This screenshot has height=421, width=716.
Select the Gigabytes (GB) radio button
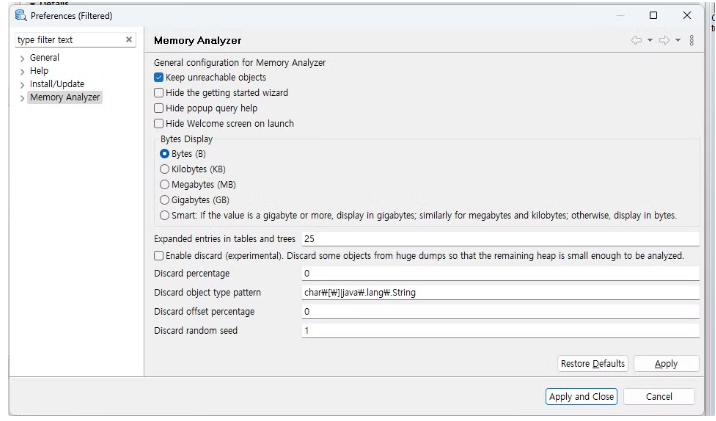tap(164, 200)
